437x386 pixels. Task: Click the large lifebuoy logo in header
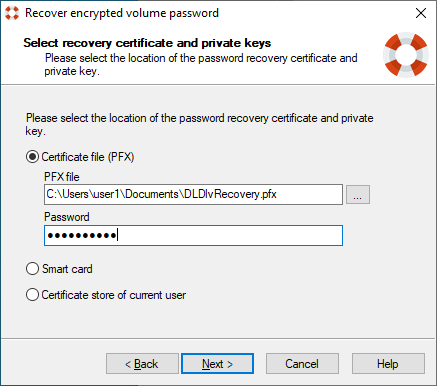tap(406, 55)
